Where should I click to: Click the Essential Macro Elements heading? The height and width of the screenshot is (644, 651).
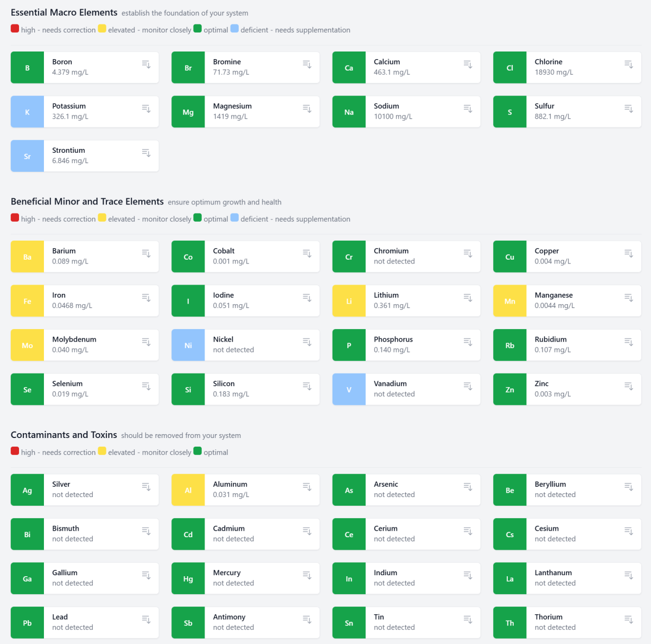[x=64, y=12]
